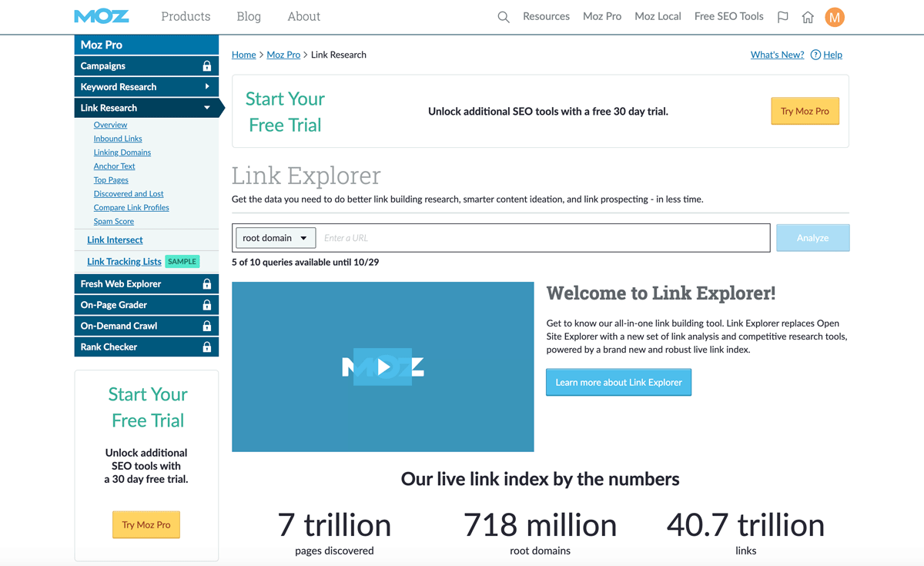Click the On-Page Grader lock icon

[206, 305]
